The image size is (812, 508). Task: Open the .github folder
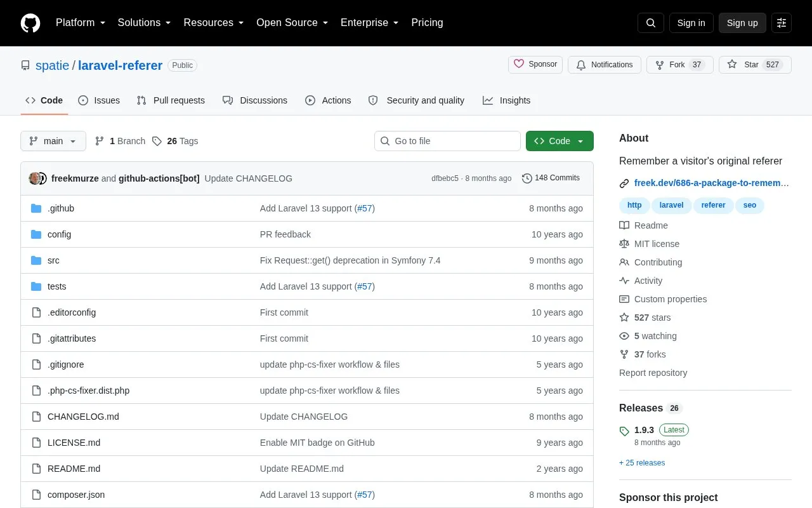coord(61,208)
